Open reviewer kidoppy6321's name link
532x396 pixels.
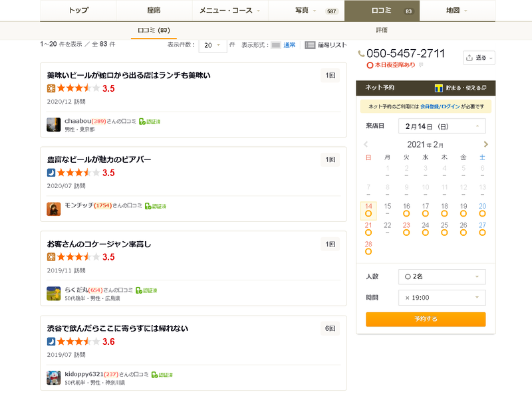coord(84,374)
